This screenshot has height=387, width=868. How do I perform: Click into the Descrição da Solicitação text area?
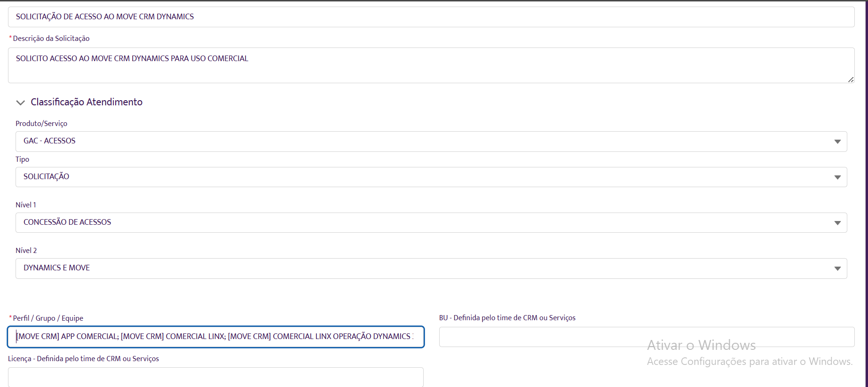pyautogui.click(x=431, y=65)
